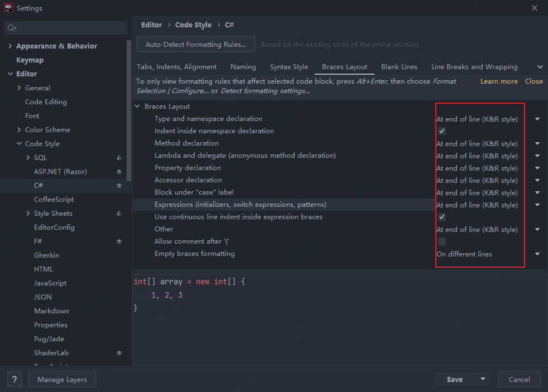Select JSON code style
The height and width of the screenshot is (392, 548).
coord(42,297)
